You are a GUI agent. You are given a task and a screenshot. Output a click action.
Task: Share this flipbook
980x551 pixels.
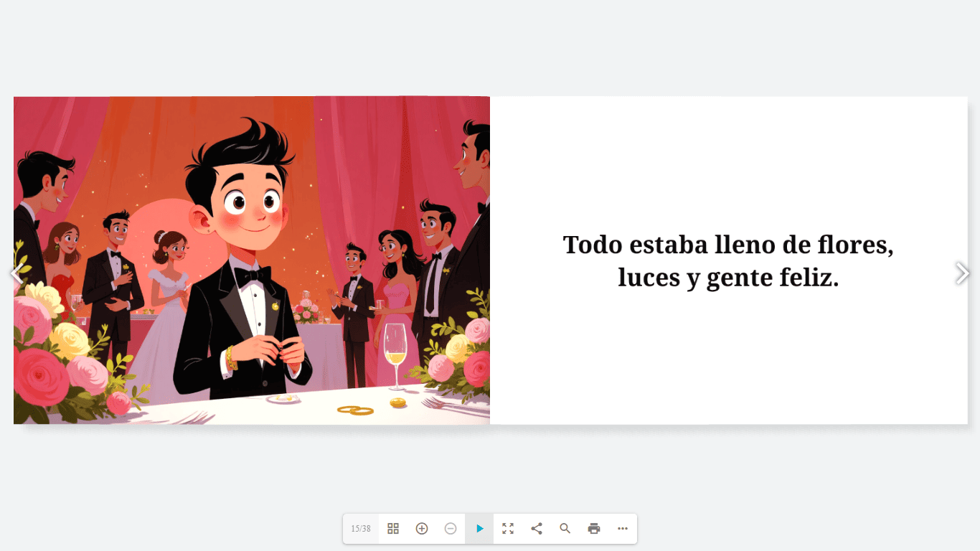click(x=537, y=529)
